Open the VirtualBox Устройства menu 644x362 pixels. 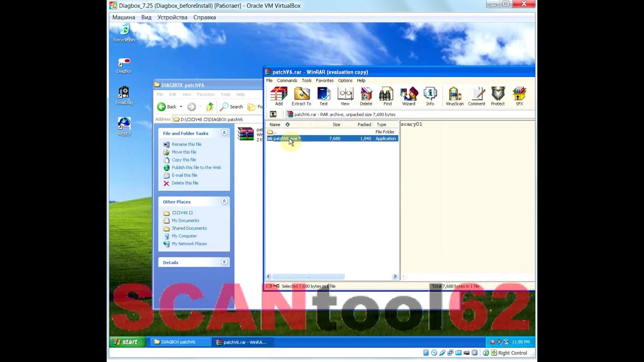click(x=172, y=17)
